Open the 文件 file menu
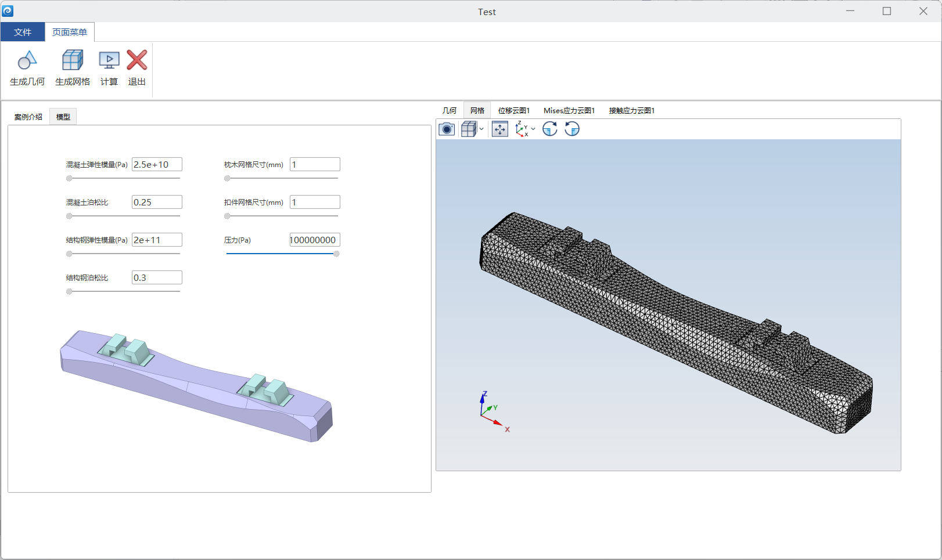Viewport: 942px width, 560px height. [23, 32]
